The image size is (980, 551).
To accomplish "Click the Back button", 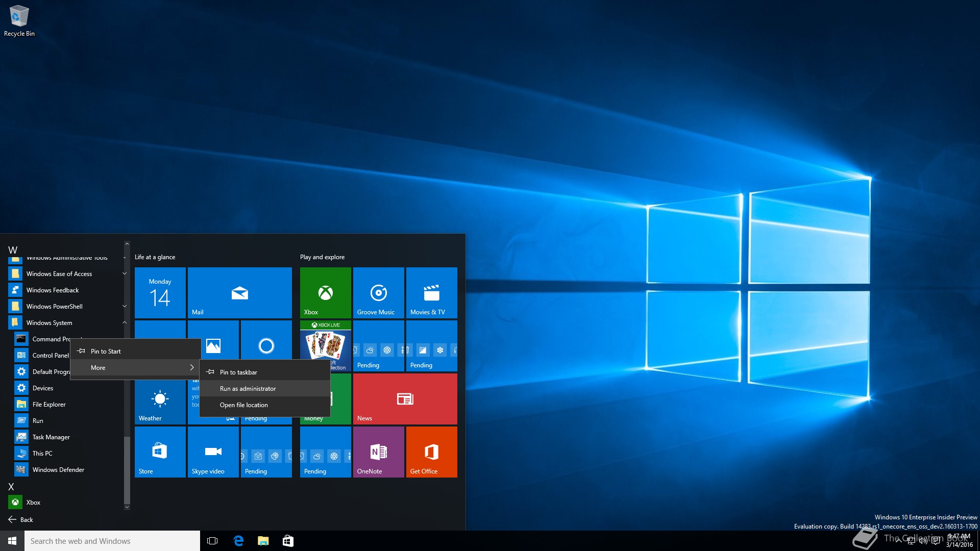I will (x=21, y=519).
